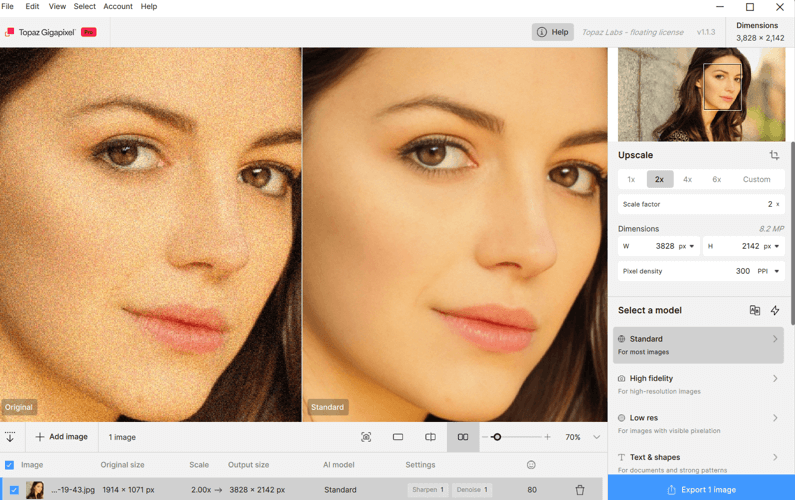Toggle the select-all images checkbox
Viewport: 795px width, 500px height.
[10, 465]
